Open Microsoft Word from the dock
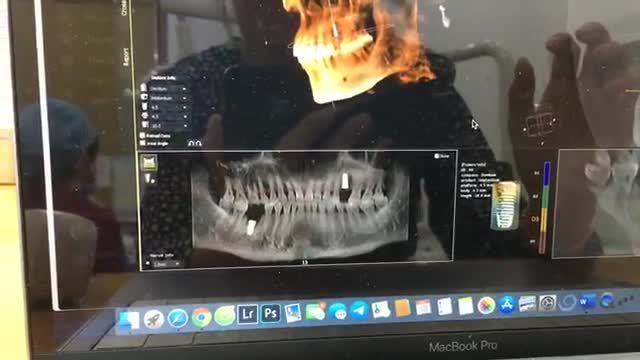The image size is (640, 360). tap(587, 302)
